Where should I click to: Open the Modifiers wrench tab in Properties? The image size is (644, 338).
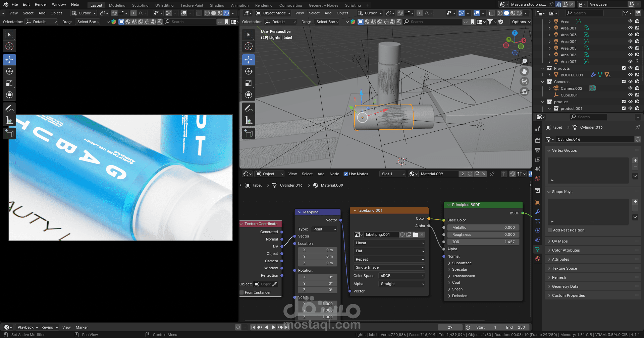[x=538, y=212]
